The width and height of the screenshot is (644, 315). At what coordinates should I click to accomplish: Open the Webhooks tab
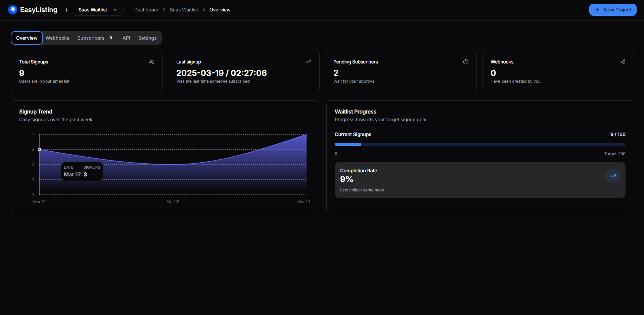[x=57, y=38]
